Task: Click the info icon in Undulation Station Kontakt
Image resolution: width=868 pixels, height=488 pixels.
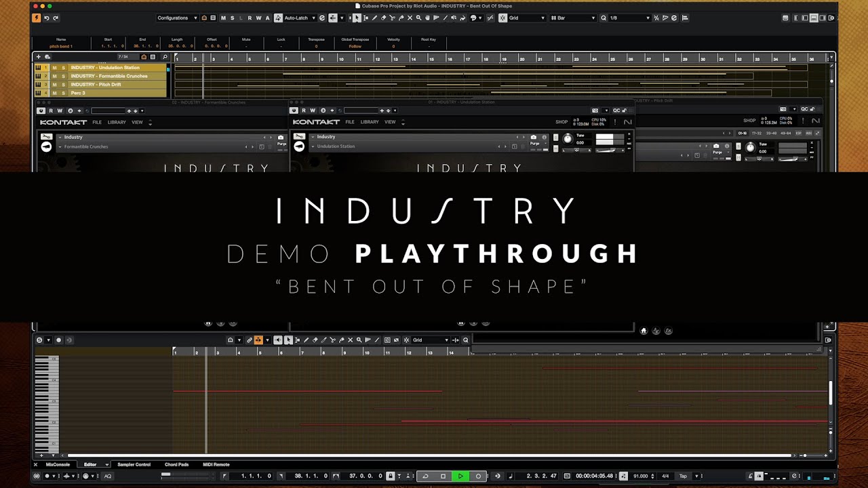Action: 544,137
